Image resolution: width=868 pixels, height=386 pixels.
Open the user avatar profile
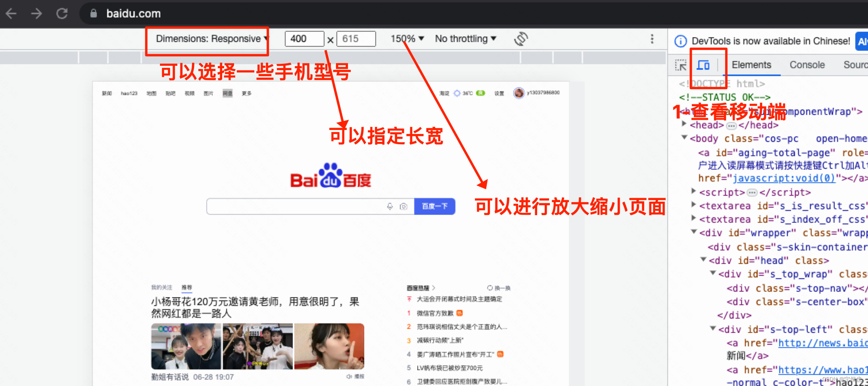pyautogui.click(x=518, y=93)
